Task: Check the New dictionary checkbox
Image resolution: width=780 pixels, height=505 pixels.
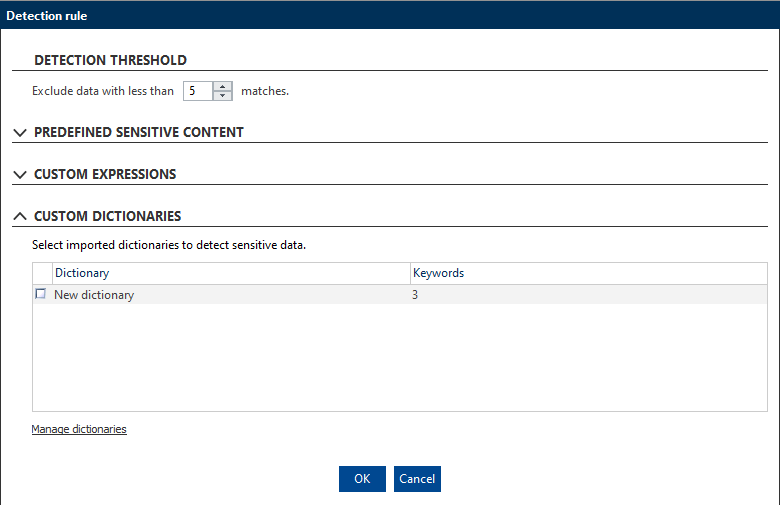Action: click(x=41, y=294)
